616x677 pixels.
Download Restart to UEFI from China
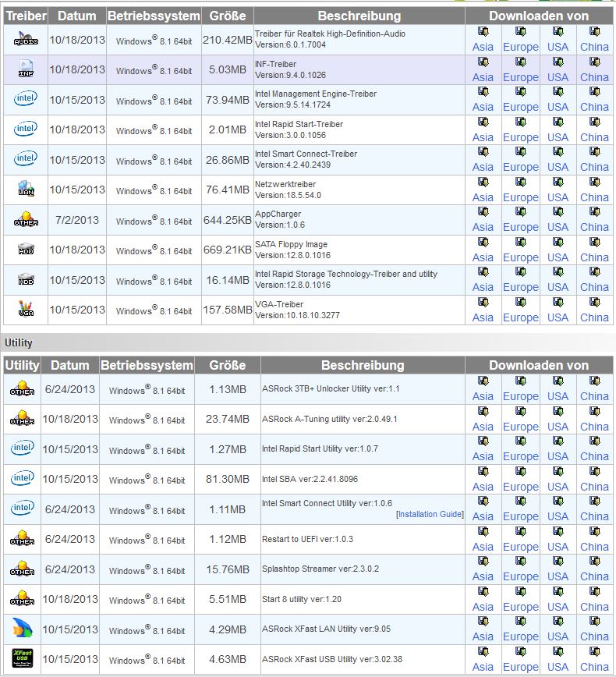(x=594, y=547)
